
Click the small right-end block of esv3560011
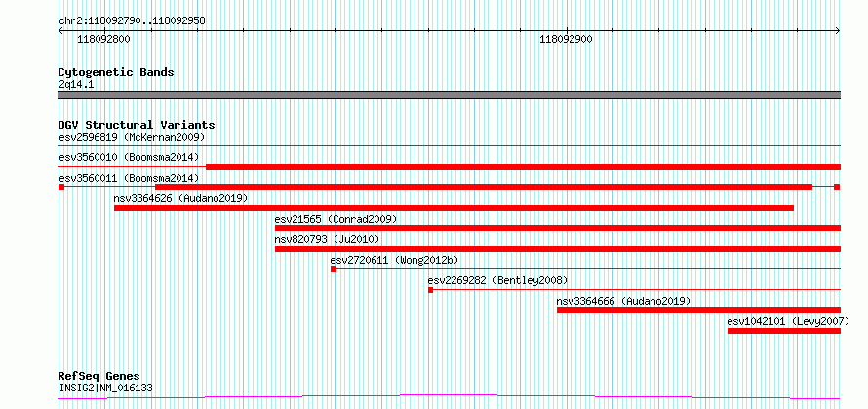point(837,187)
